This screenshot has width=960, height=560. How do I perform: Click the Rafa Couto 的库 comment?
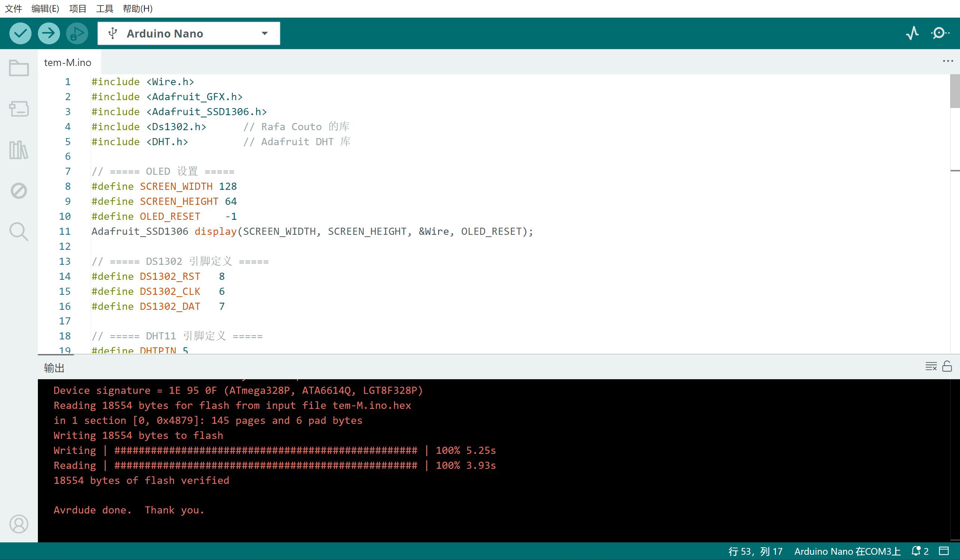tap(296, 126)
